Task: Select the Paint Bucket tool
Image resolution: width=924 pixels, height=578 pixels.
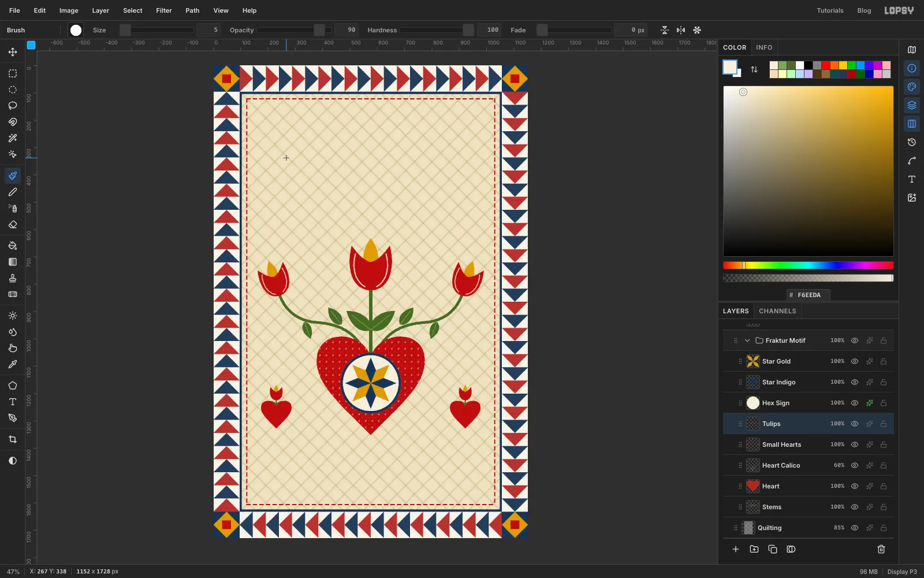Action: [13, 246]
